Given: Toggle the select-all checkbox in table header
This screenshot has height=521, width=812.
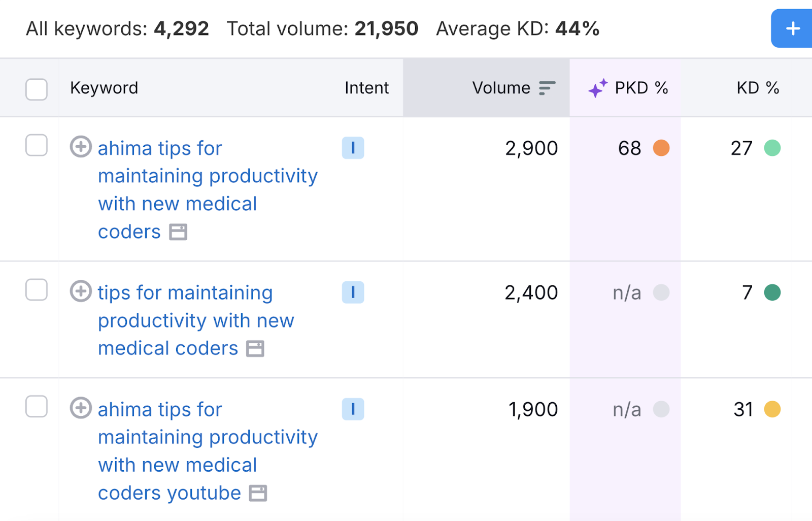Looking at the screenshot, I should point(36,89).
